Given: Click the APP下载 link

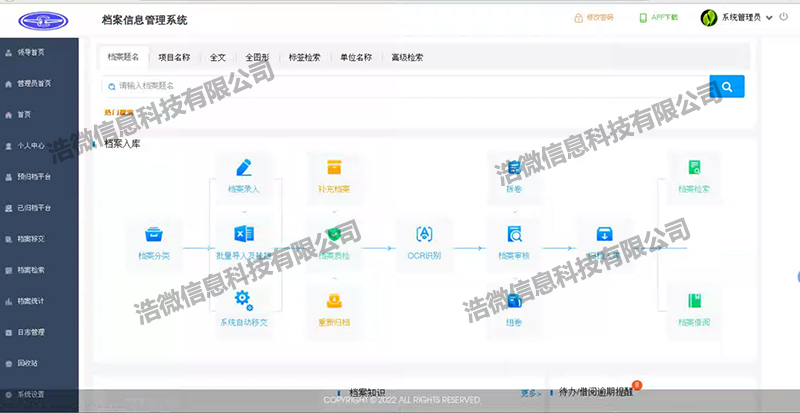Looking at the screenshot, I should 659,17.
